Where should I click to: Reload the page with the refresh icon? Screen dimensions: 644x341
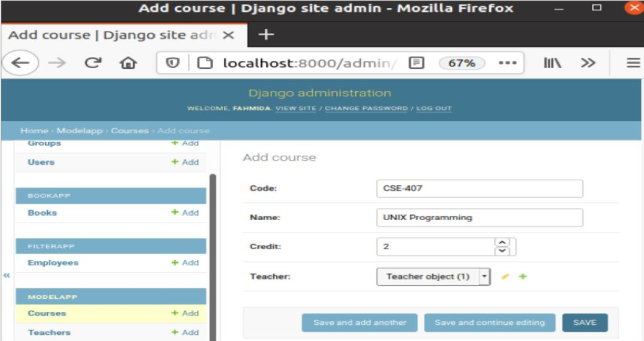pos(93,63)
